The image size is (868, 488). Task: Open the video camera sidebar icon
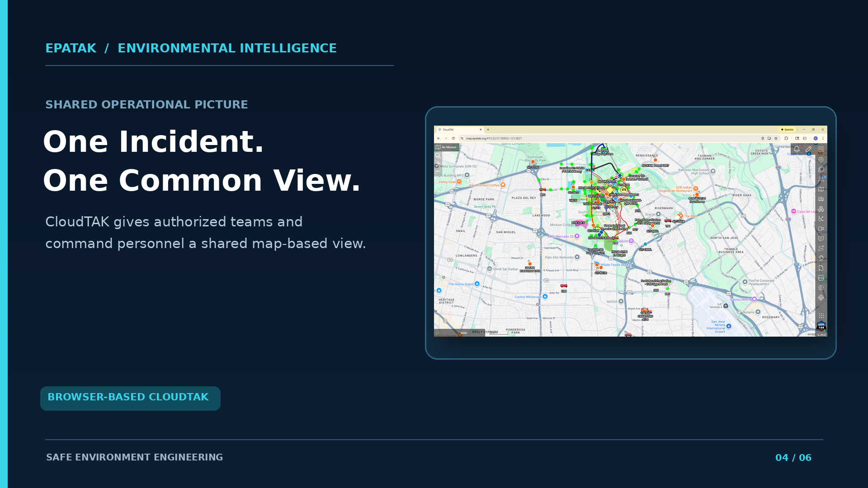pos(821,229)
